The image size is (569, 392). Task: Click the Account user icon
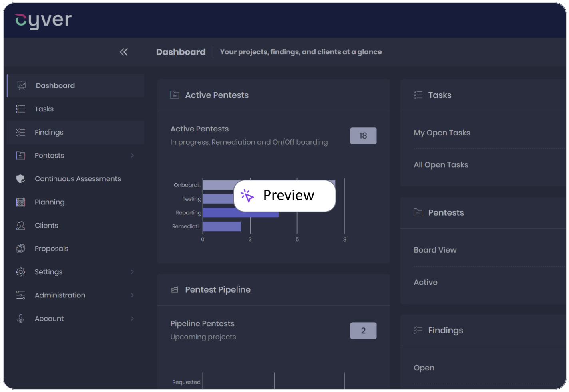click(21, 319)
